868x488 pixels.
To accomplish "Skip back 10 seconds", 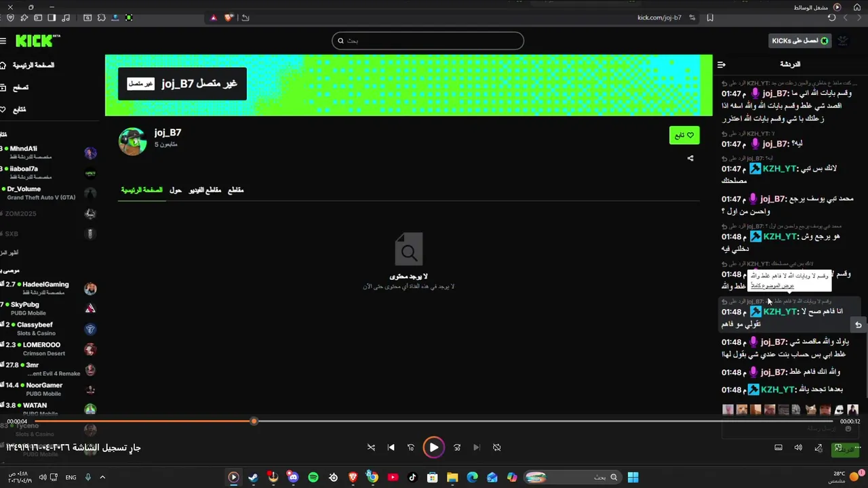I will [x=410, y=447].
